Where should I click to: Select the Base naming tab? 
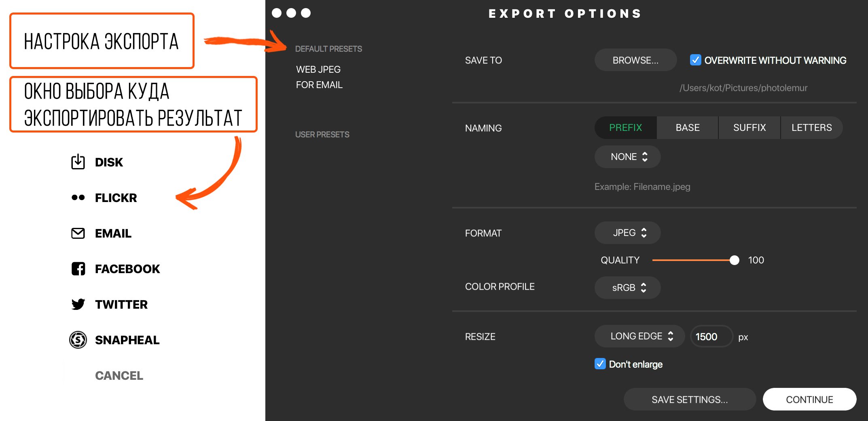tap(688, 128)
